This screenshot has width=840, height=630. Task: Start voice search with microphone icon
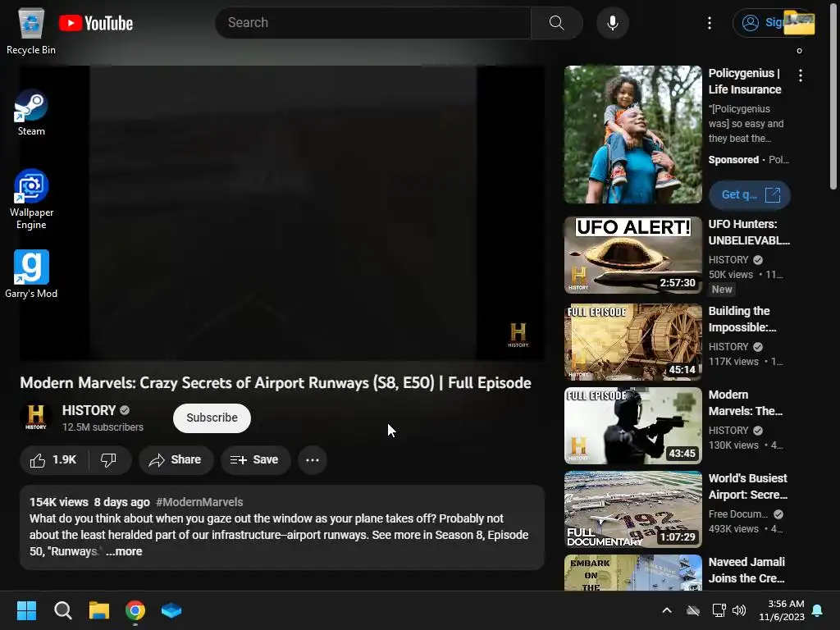[612, 22]
